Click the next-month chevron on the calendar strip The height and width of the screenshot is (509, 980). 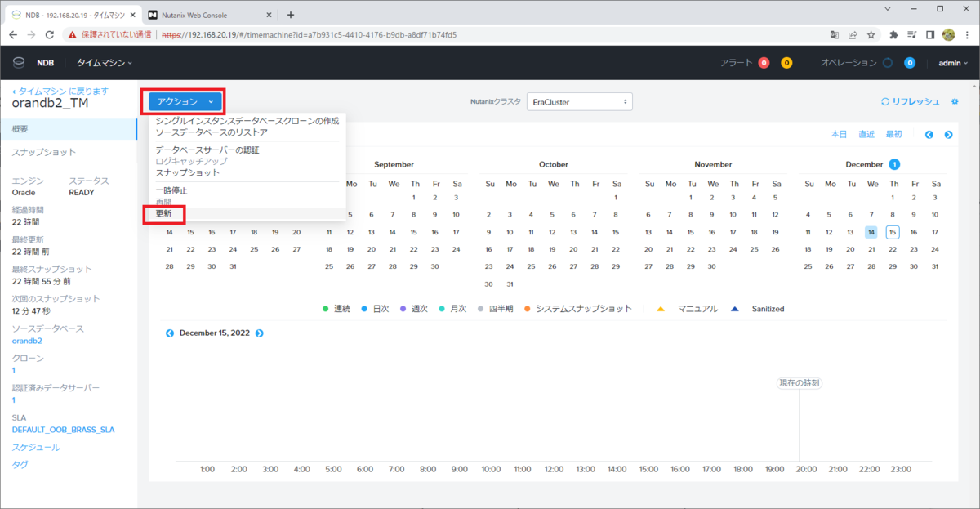point(949,134)
